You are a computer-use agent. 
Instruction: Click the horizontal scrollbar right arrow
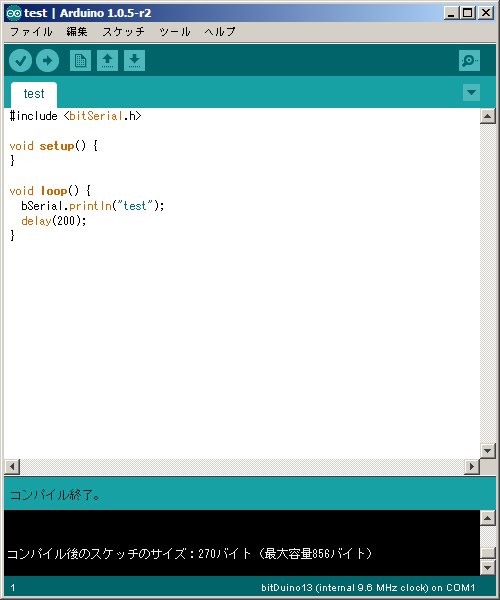click(x=472, y=466)
